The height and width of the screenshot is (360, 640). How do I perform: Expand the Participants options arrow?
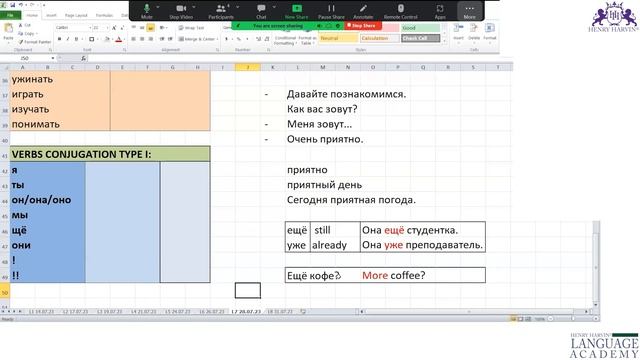[238, 7]
